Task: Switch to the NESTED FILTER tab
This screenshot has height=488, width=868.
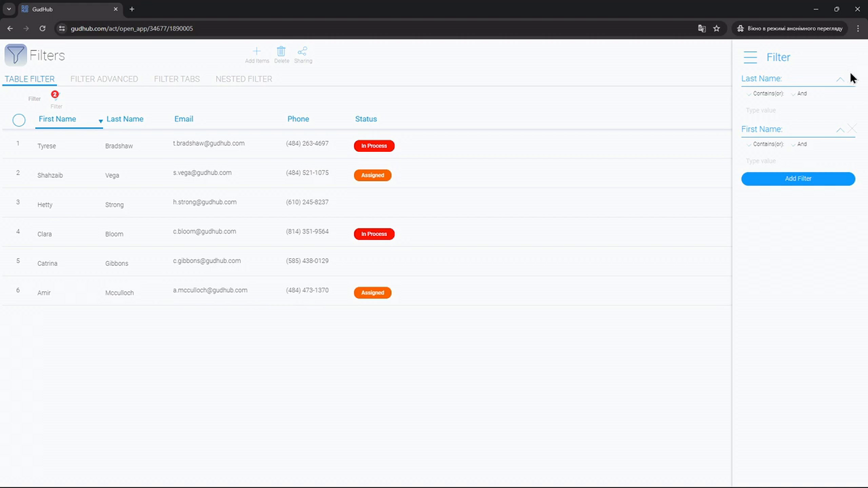Action: pos(244,79)
